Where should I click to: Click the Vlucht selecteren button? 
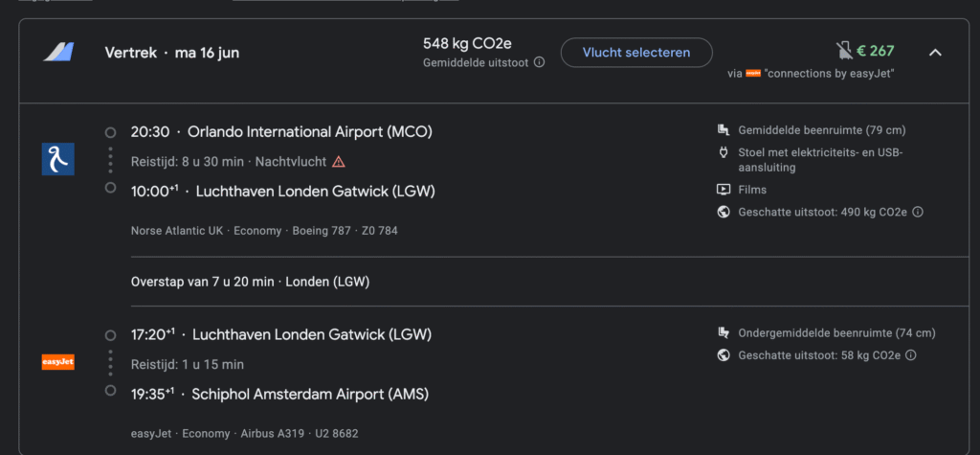(636, 53)
